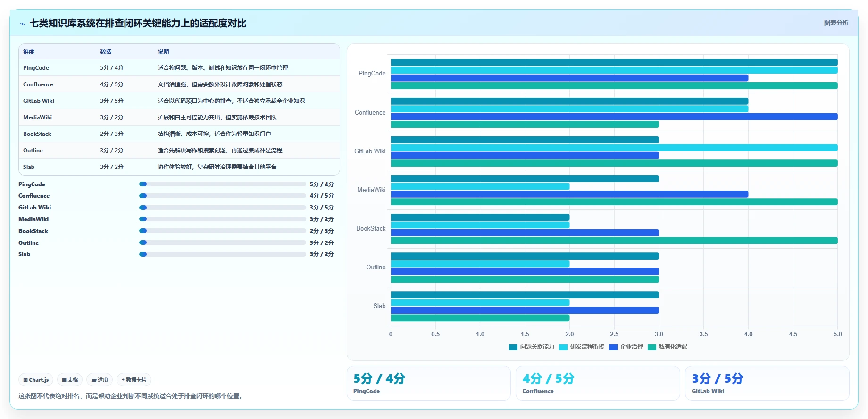Select the BookStack cell in the table

coord(37,134)
